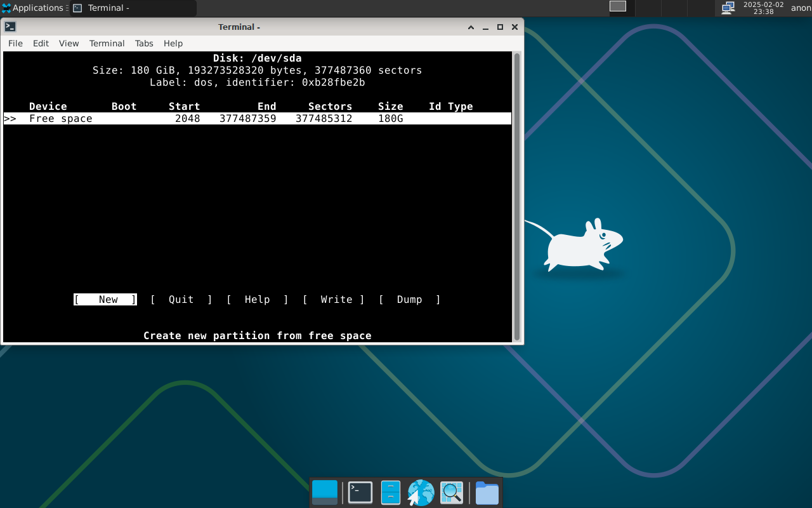Minimize the Terminal window
Screen dimensions: 812x508
click(485, 27)
